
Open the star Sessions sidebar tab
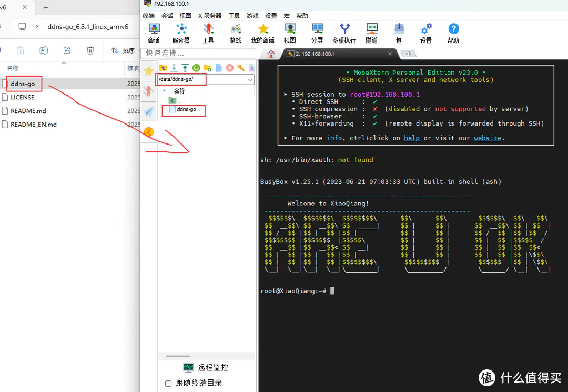point(148,70)
